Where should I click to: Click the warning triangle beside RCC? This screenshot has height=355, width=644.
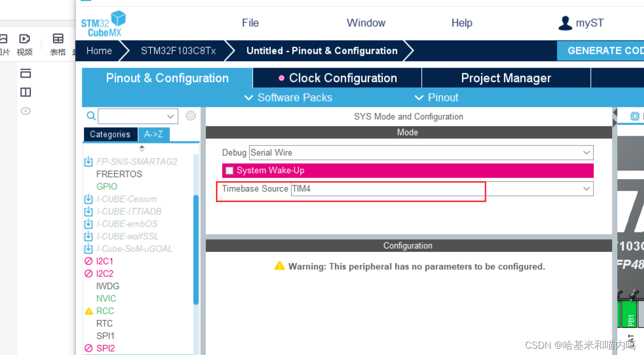coord(89,311)
